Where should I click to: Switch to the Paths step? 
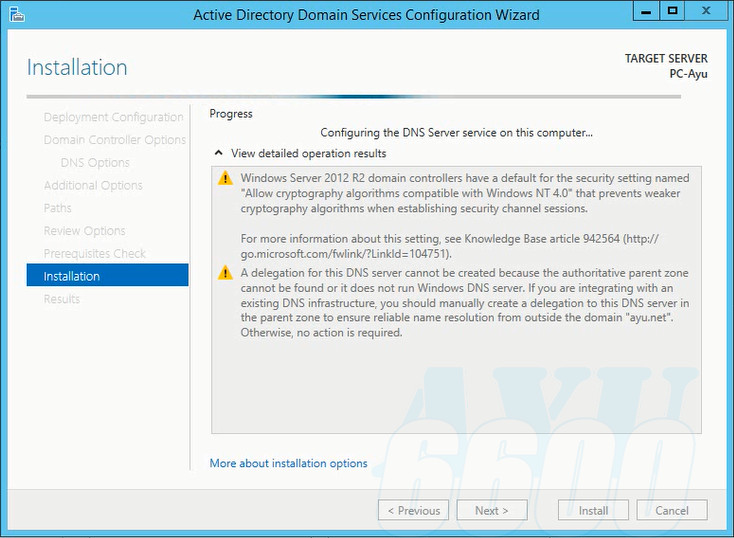tap(58, 208)
